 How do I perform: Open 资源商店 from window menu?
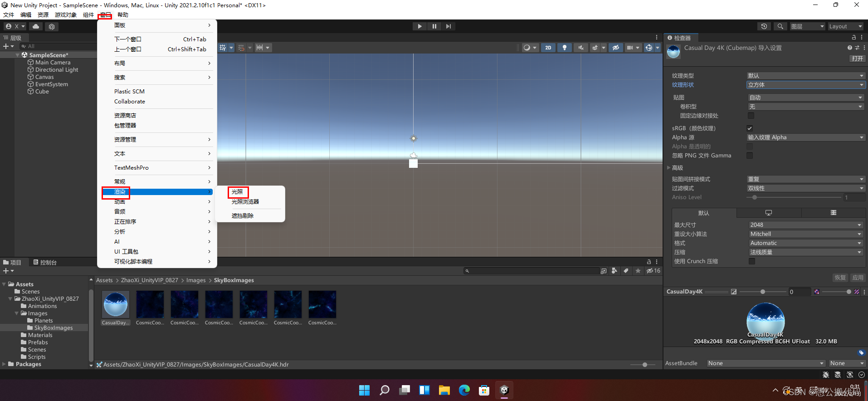tap(125, 116)
